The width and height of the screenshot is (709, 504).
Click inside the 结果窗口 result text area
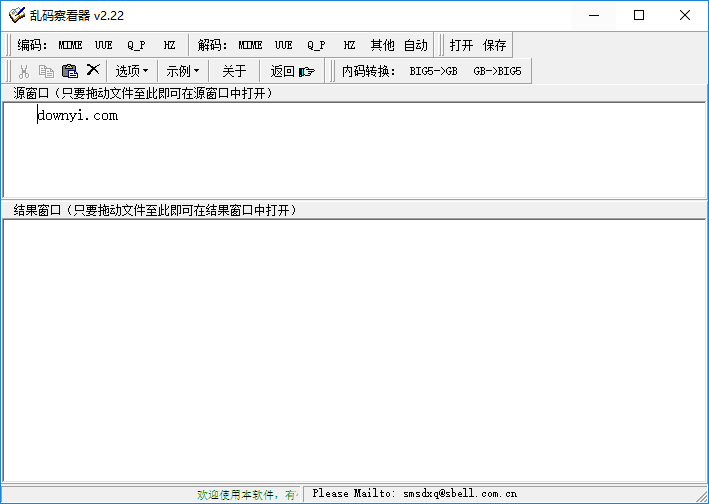(354, 350)
